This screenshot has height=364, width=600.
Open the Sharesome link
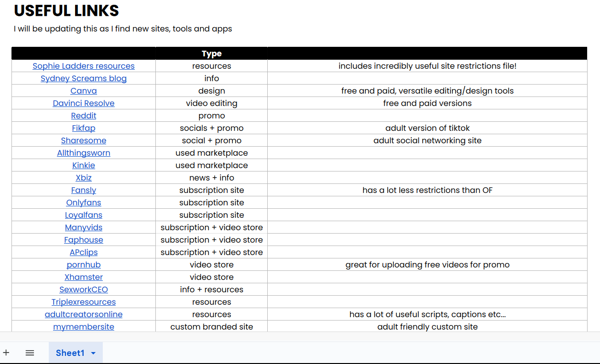point(84,140)
